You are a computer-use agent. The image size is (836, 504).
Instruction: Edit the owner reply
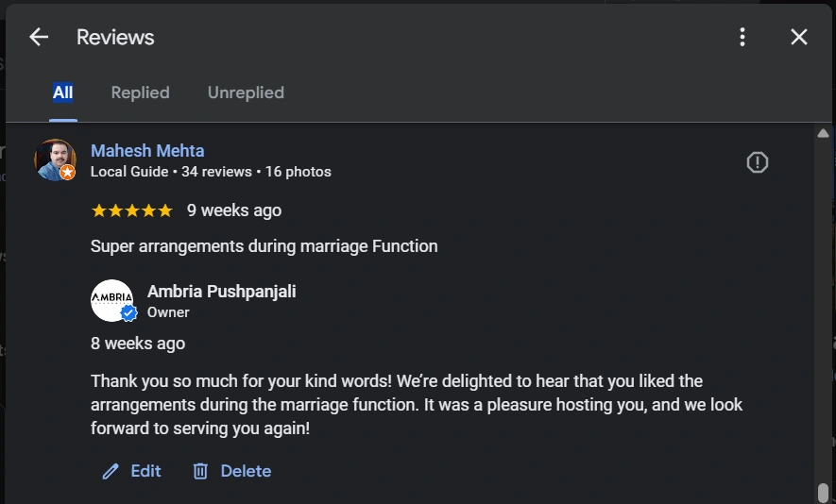tap(132, 471)
